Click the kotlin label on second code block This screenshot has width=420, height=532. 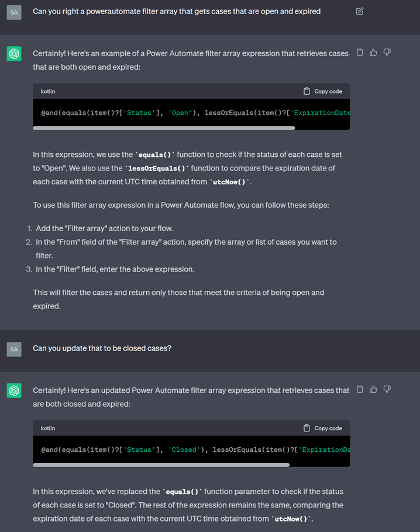pos(48,428)
